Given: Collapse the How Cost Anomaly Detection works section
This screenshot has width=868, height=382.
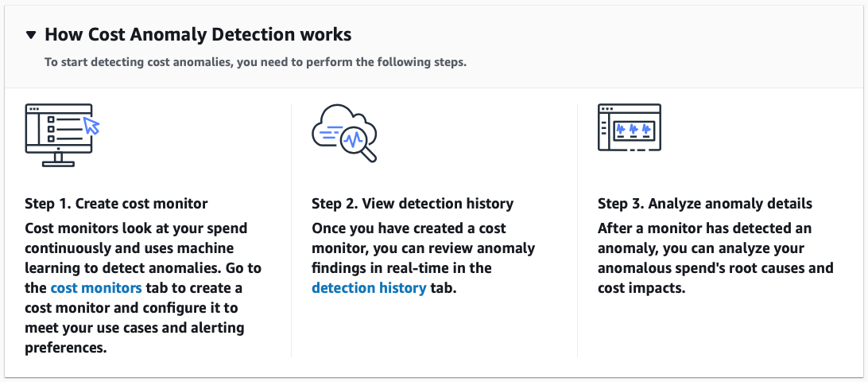Looking at the screenshot, I should pos(31,35).
